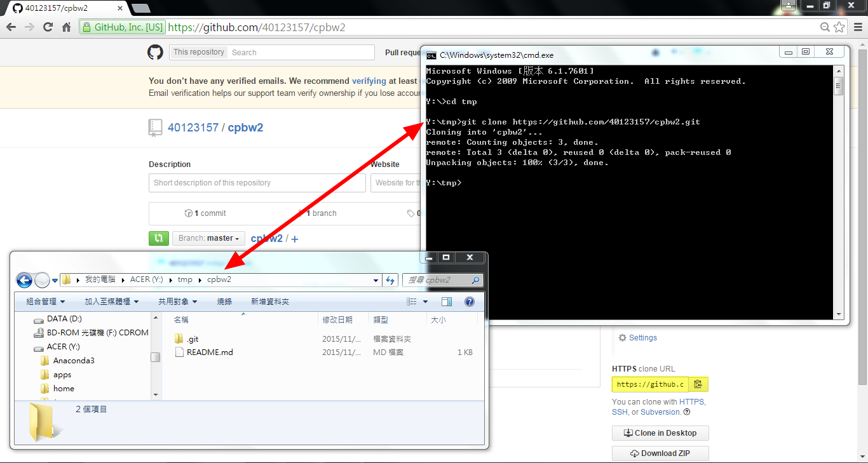
Task: Click the GitHub octocat logo
Action: click(156, 53)
